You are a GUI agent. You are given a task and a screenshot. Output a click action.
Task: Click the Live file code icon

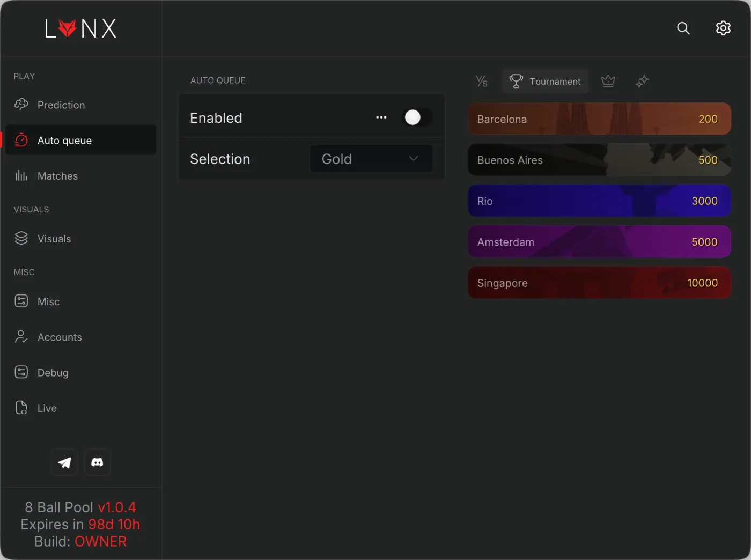point(21,408)
